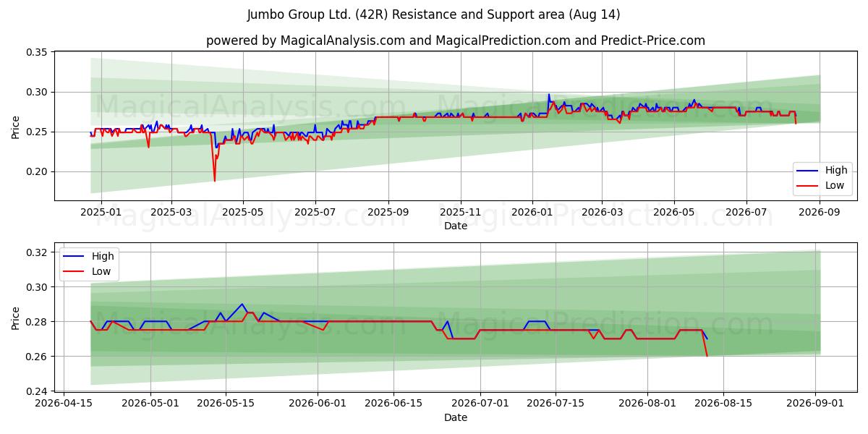Click the '2026-09-01' date tick
The width and height of the screenshot is (868, 434).
[815, 404]
